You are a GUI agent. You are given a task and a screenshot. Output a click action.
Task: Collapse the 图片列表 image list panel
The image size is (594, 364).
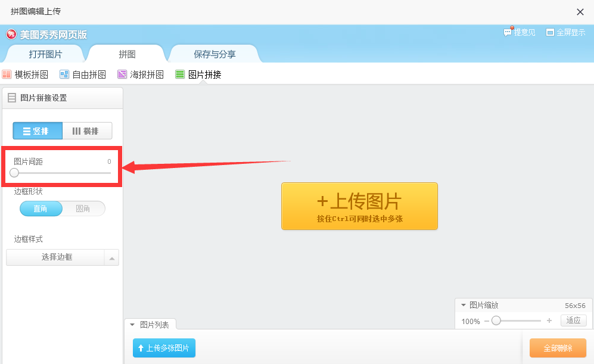(x=133, y=325)
